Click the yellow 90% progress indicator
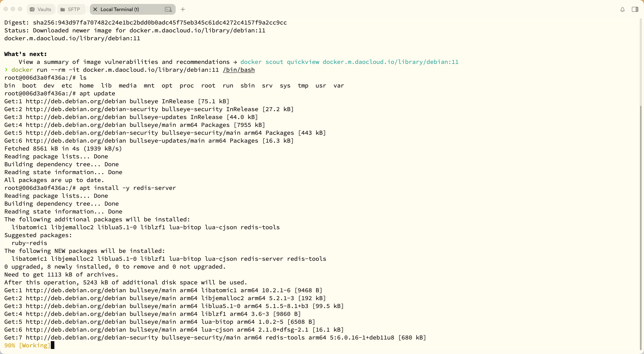 click(x=9, y=345)
